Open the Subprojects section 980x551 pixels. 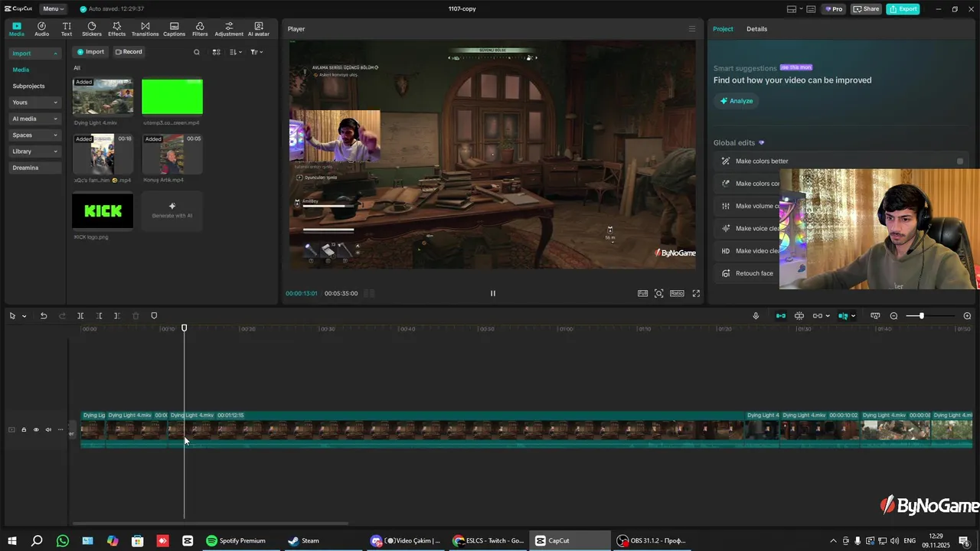[29, 86]
